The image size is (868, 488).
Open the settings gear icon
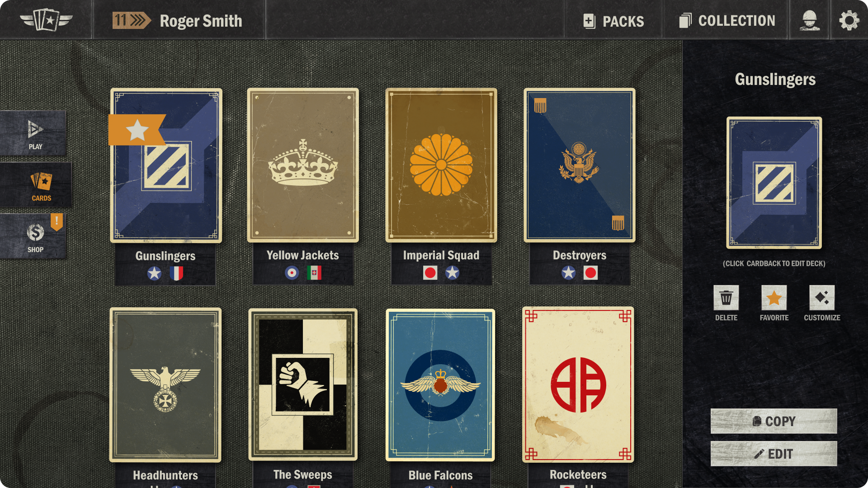tap(849, 20)
